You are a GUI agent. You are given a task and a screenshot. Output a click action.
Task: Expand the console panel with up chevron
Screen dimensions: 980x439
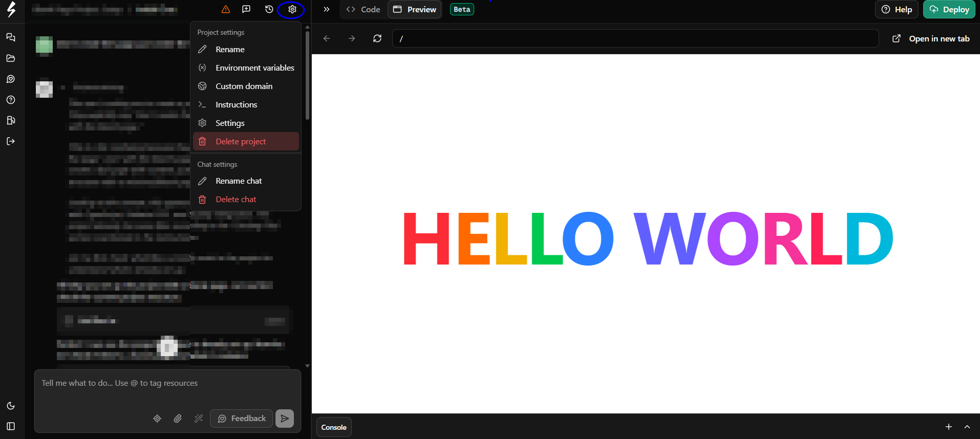click(x=967, y=427)
